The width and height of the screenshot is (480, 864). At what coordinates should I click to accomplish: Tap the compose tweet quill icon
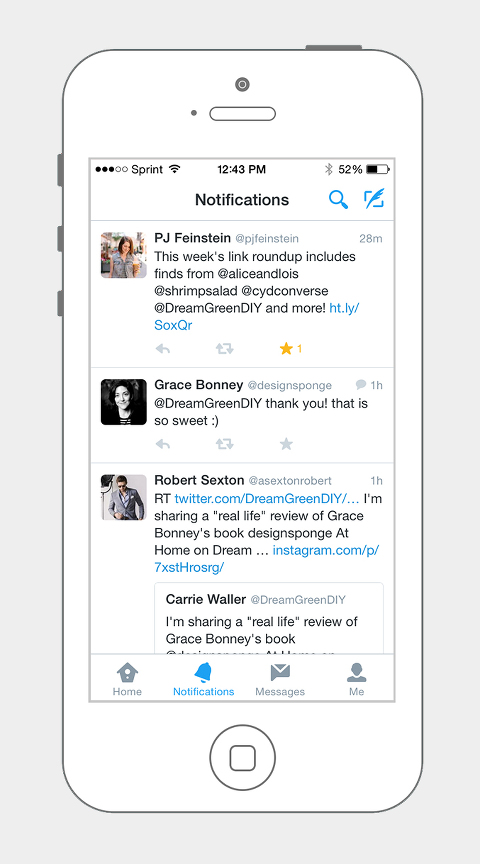click(374, 199)
